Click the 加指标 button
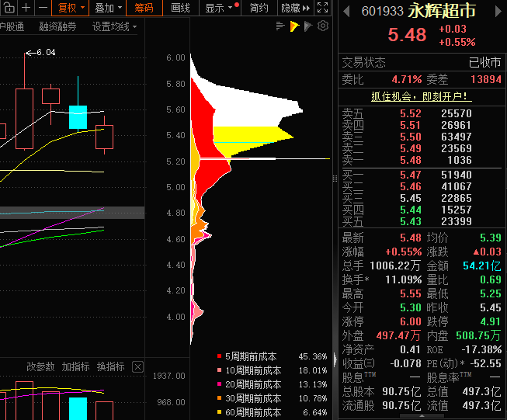Screen dimensions: 507x420 point(75,366)
